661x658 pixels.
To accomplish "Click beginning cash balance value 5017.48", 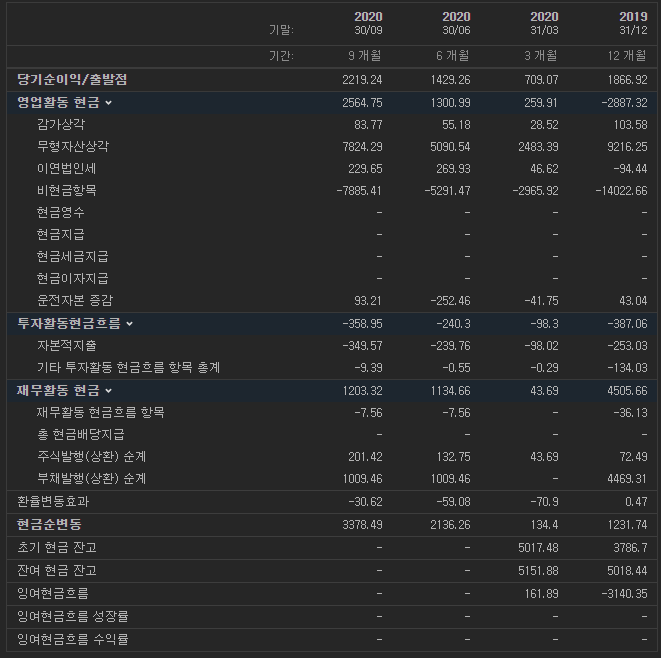I will tap(538, 548).
